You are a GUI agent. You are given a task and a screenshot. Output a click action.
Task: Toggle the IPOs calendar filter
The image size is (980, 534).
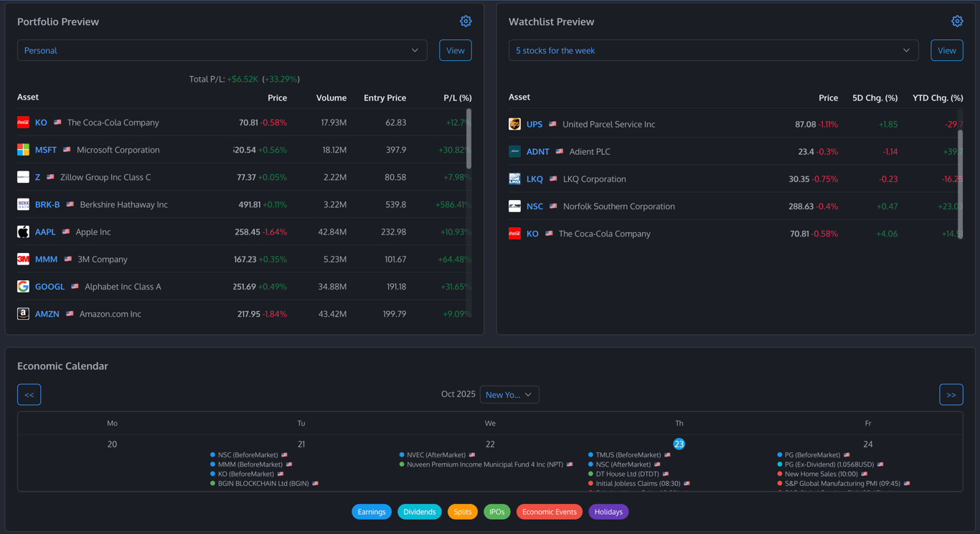tap(496, 512)
